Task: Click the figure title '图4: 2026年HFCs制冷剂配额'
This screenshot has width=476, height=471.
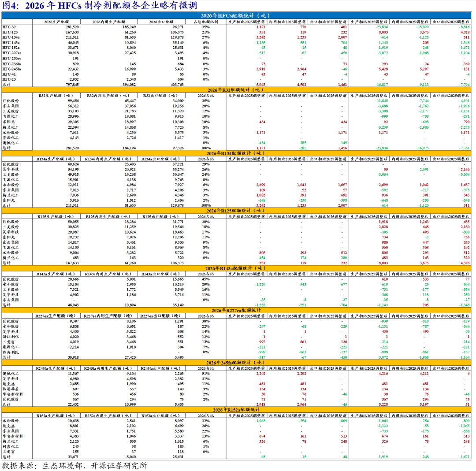Action: pos(100,6)
